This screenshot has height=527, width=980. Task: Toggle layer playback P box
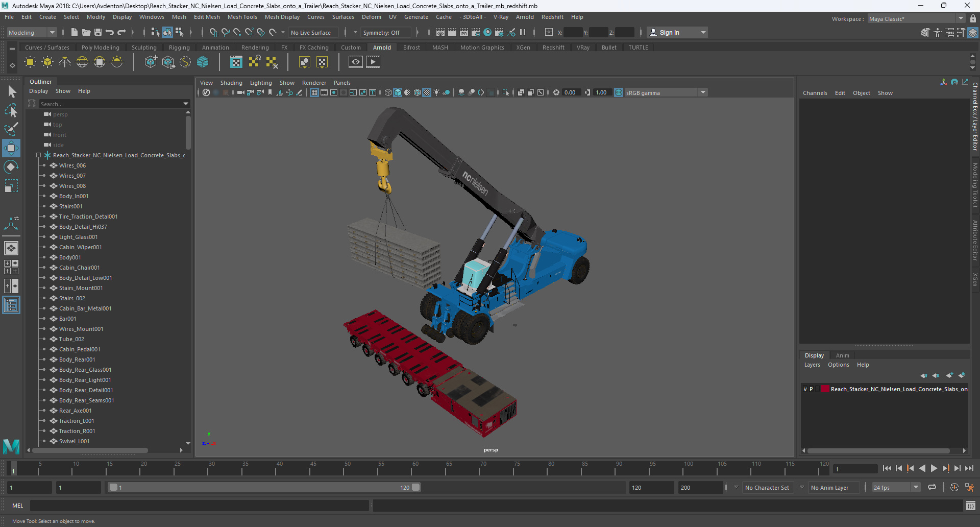(811, 389)
